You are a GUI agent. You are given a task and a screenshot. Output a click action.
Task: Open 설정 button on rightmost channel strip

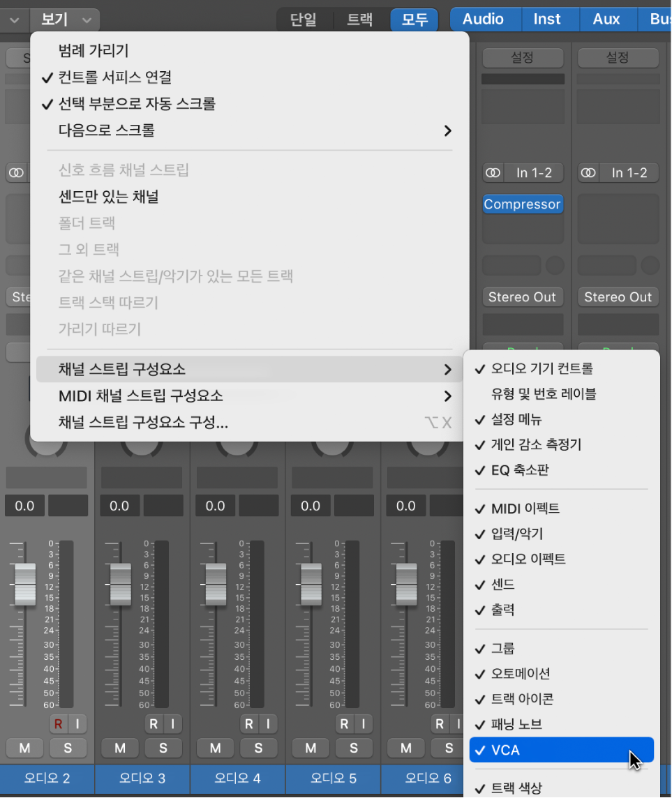click(x=618, y=57)
